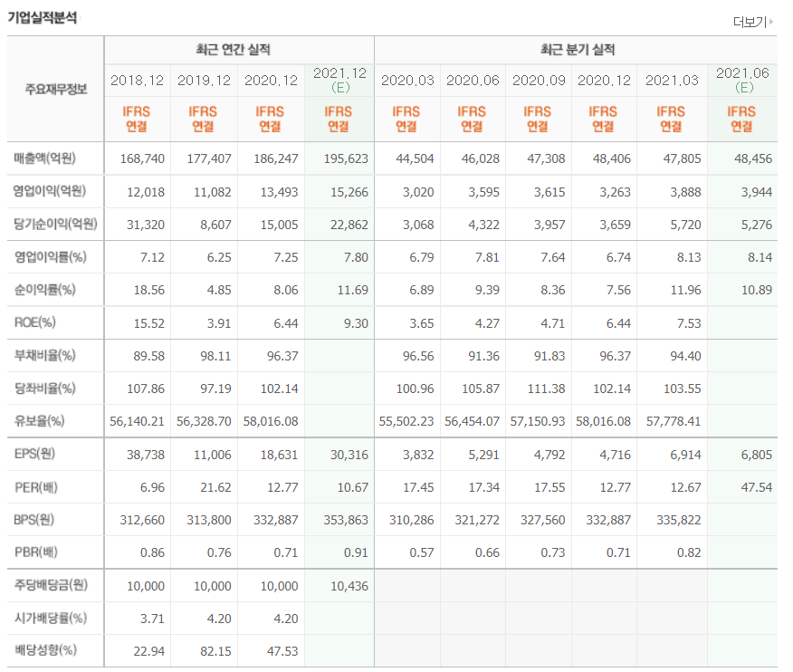This screenshot has width=793, height=672.
Task: Click the 2021.12 (E) column header
Action: point(339,81)
